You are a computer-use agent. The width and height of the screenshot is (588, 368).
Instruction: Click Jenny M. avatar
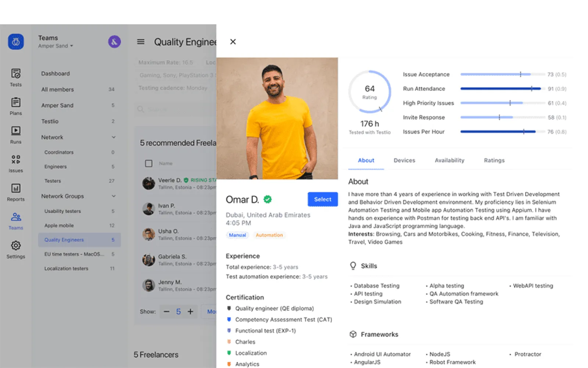coord(148,285)
